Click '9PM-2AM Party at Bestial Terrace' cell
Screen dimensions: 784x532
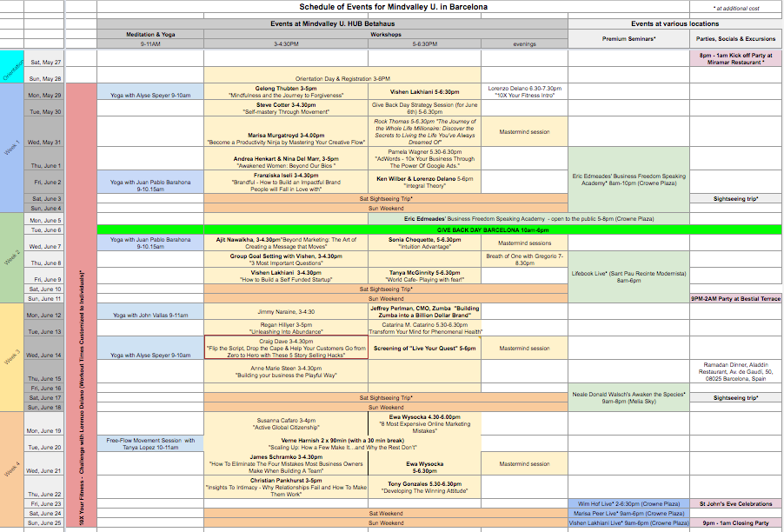pos(736,298)
